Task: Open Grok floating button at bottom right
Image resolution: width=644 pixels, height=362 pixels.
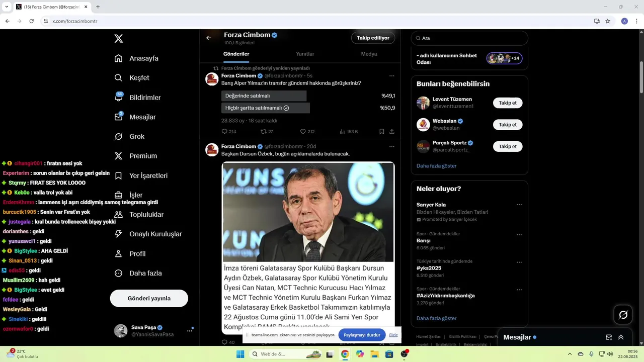Action: pyautogui.click(x=623, y=315)
